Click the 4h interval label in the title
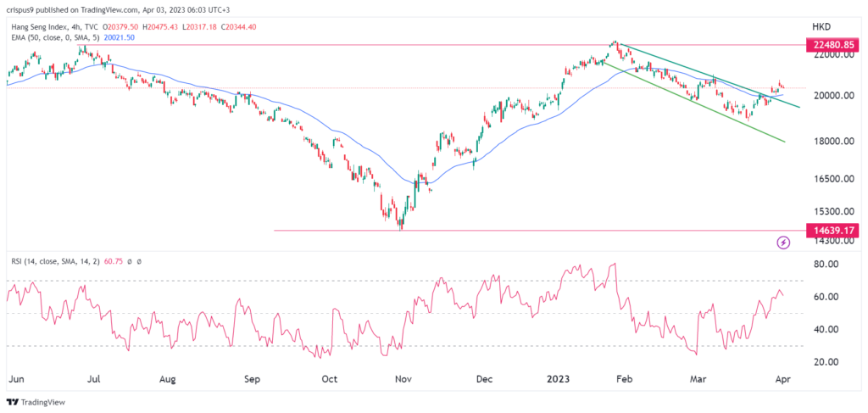 [75, 26]
